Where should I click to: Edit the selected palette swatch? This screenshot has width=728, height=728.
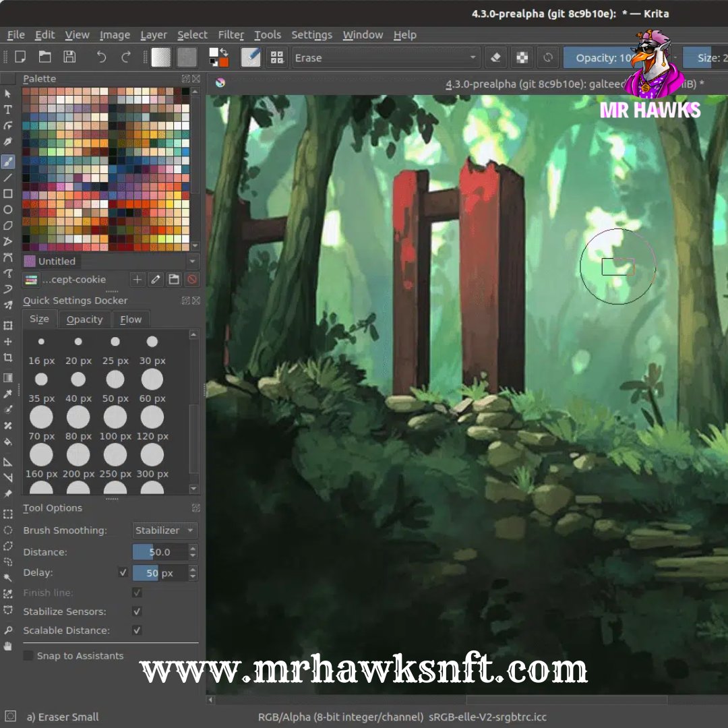click(156, 279)
